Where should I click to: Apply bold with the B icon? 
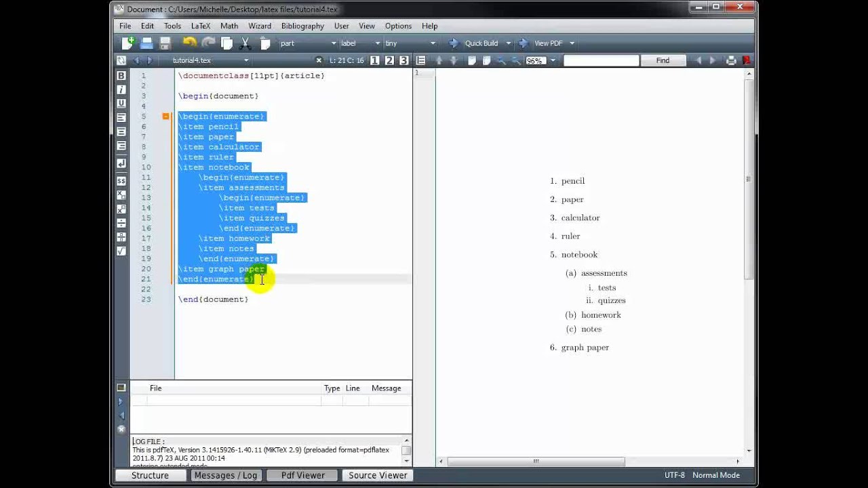tap(121, 76)
